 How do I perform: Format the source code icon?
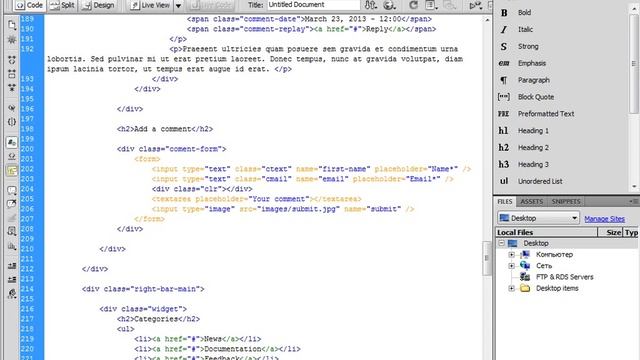pos(12,293)
